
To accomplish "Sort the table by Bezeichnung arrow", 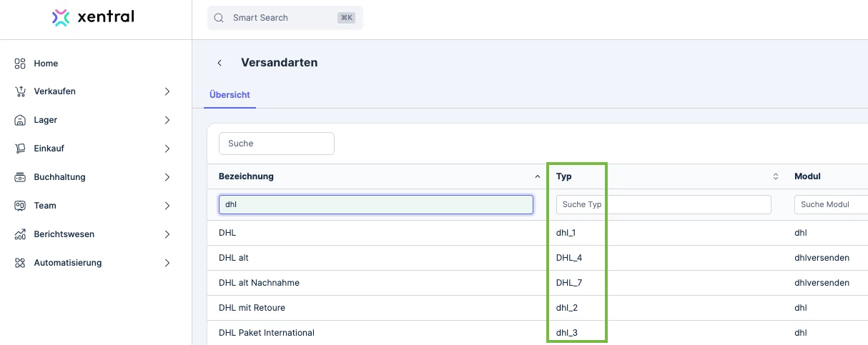I will tap(537, 176).
